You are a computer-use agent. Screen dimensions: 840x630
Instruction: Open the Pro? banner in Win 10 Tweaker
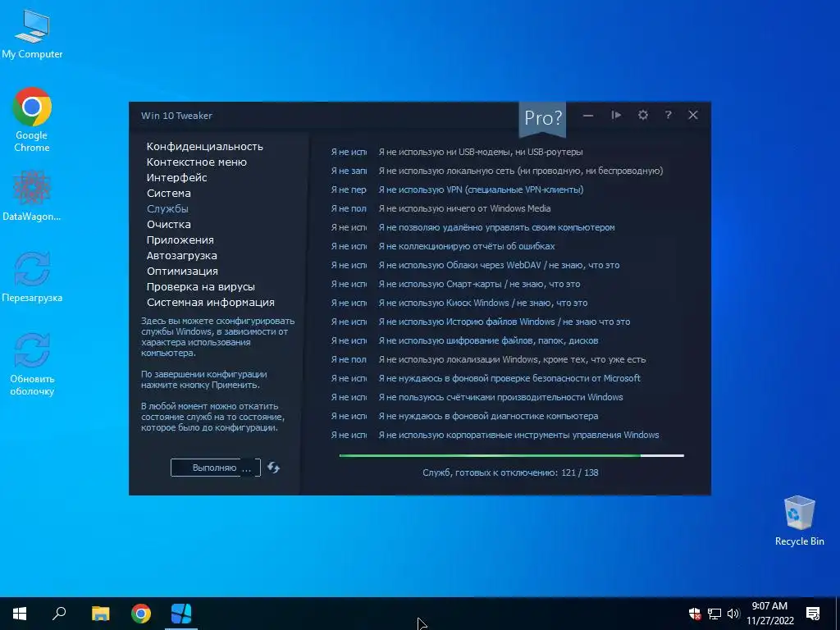(x=542, y=118)
